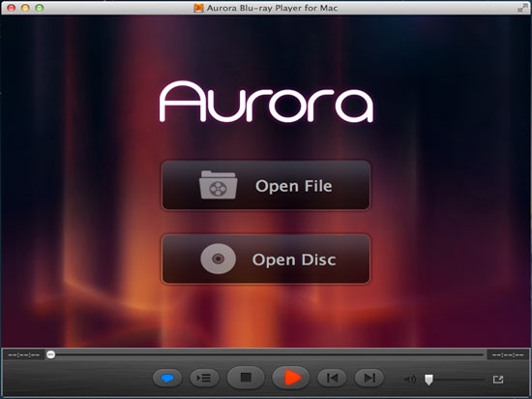Enter fullscreen via the title bar arrows icon
This screenshot has width=532, height=399.
522,8
